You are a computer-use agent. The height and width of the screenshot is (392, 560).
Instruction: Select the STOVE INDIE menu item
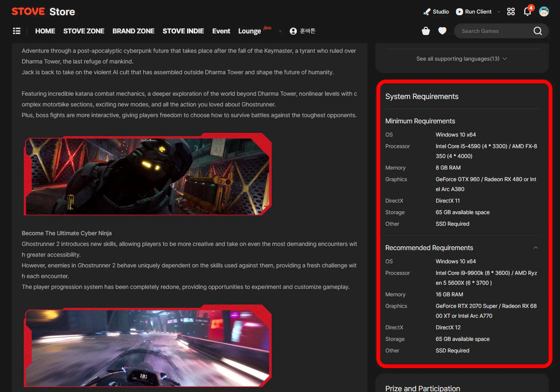coord(183,31)
